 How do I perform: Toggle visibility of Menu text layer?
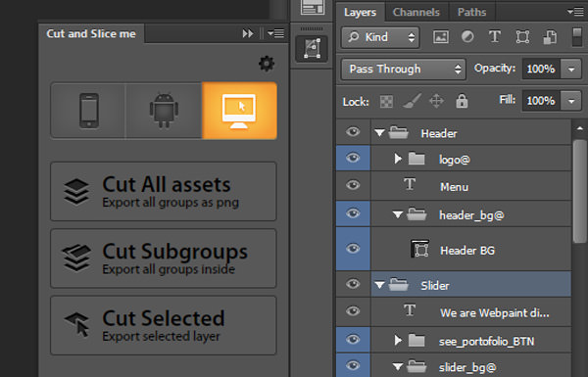[353, 185]
